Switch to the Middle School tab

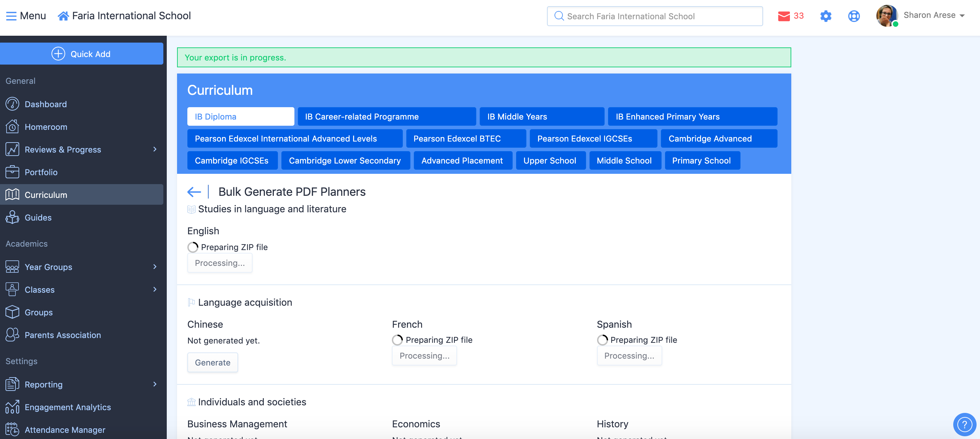(x=625, y=161)
